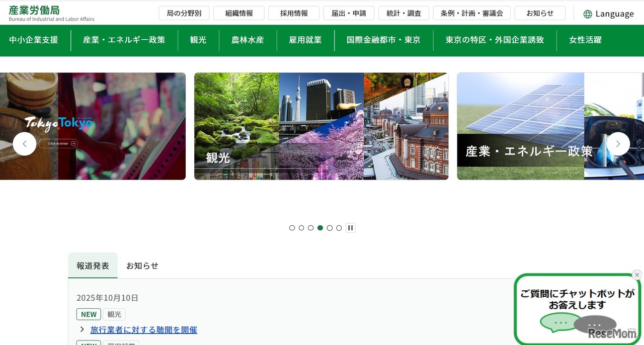Image resolution: width=644 pixels, height=345 pixels.
Task: Click 'Click to Enter' on Tokyo slide
Action: [x=58, y=144]
